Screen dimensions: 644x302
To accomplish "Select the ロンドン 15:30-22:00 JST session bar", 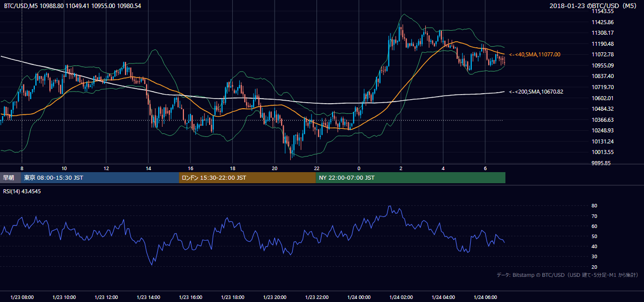I will [x=247, y=178].
